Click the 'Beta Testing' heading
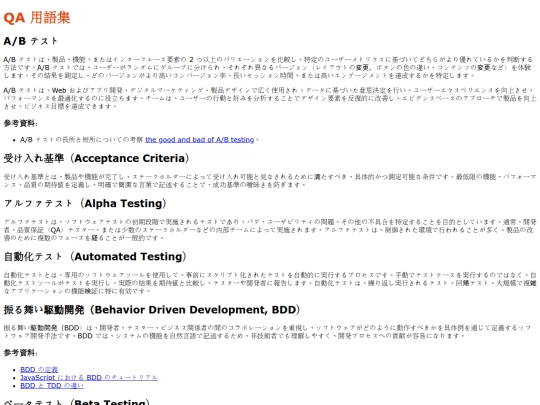540x405 pixels. point(77,402)
